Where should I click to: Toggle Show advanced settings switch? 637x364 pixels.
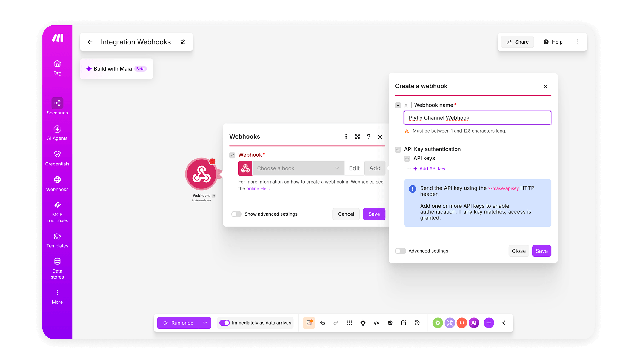(x=236, y=214)
